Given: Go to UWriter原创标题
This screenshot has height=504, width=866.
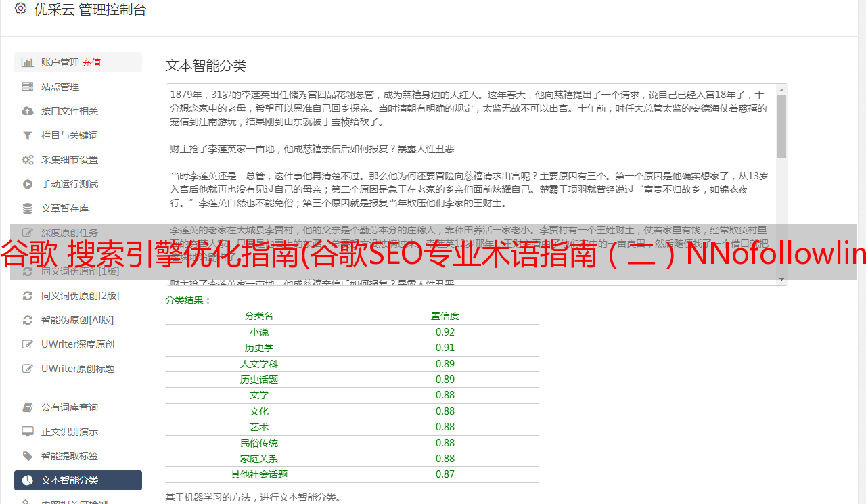Looking at the screenshot, I should (x=78, y=369).
